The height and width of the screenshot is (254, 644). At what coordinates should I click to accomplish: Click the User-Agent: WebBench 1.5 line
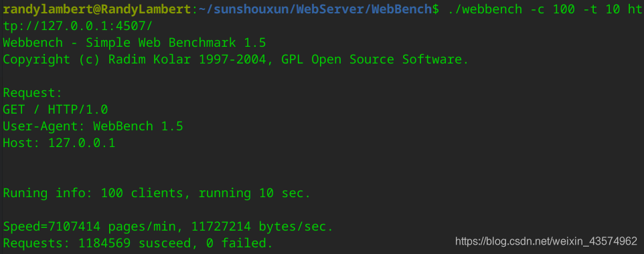point(93,126)
